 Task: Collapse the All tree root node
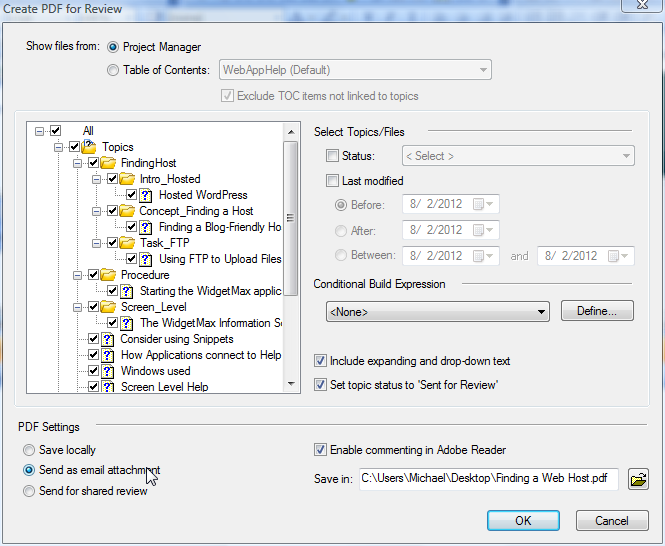pos(39,131)
